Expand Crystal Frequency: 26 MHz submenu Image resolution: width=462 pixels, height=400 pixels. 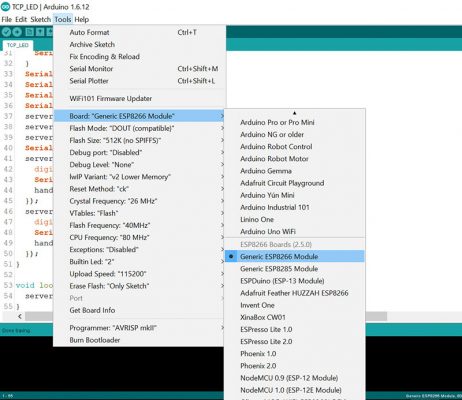coord(139,201)
